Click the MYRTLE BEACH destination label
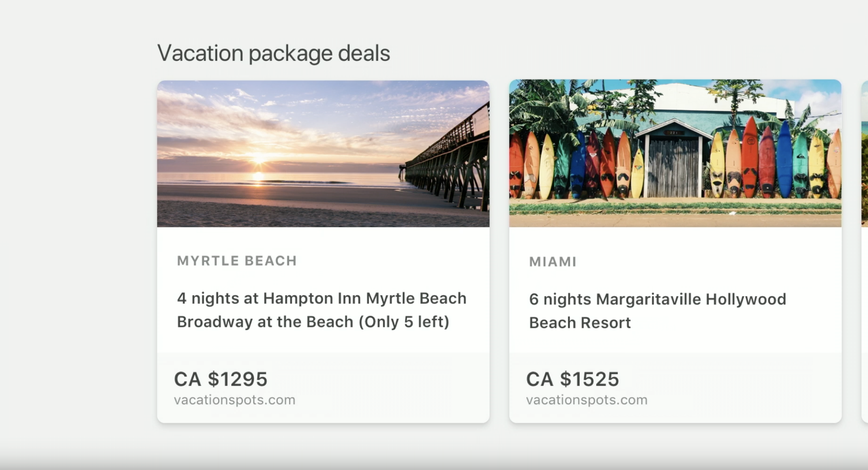 pyautogui.click(x=236, y=261)
